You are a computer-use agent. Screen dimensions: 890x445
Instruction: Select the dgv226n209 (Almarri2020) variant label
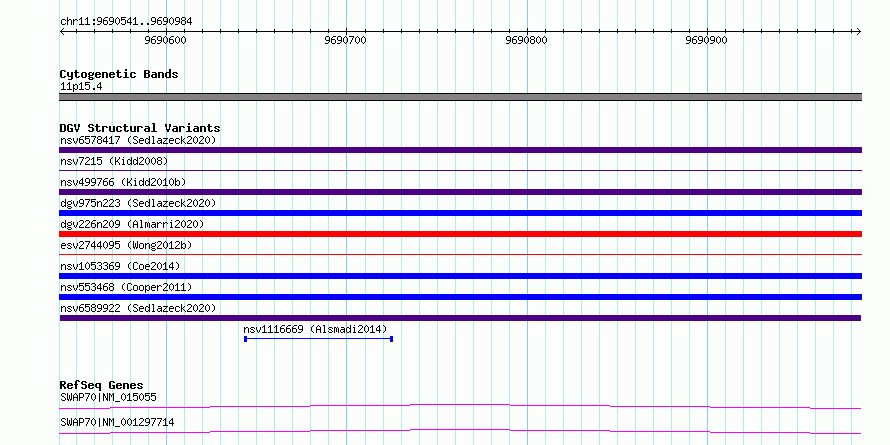point(132,224)
